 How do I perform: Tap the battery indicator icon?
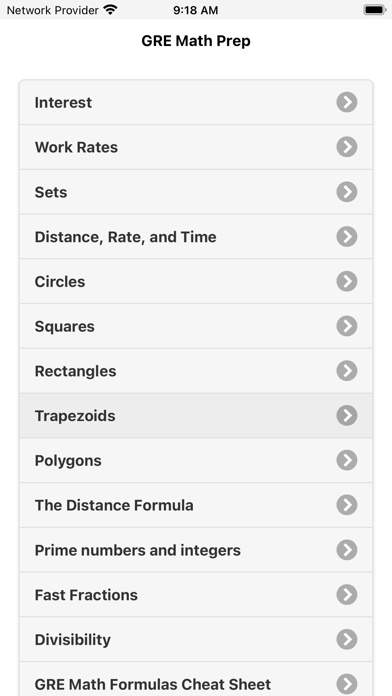[375, 10]
